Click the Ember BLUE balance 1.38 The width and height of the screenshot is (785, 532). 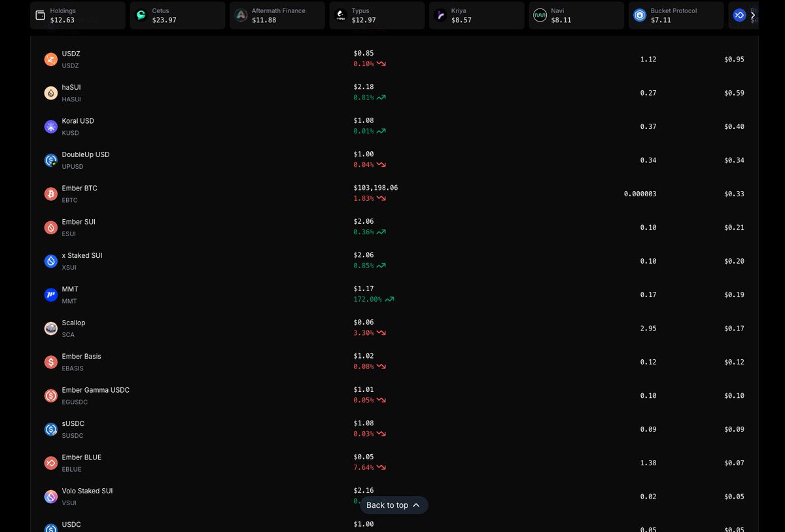[x=648, y=463]
